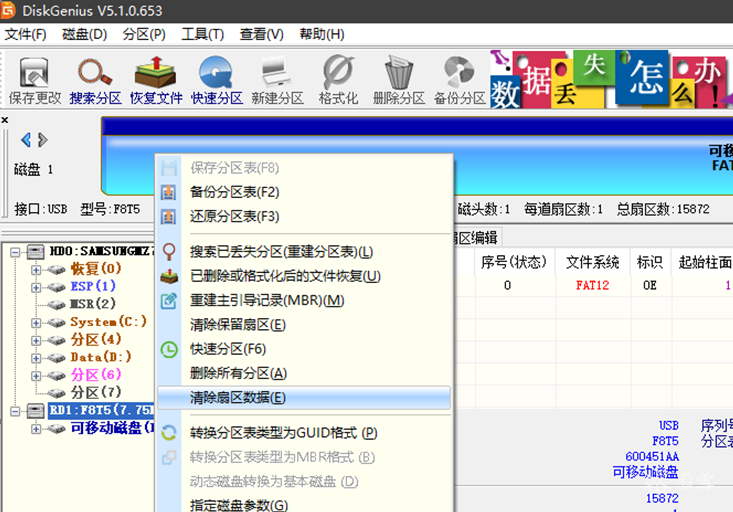This screenshot has height=512, width=733.
Task: Open the 文件(F) menu
Action: tap(26, 34)
